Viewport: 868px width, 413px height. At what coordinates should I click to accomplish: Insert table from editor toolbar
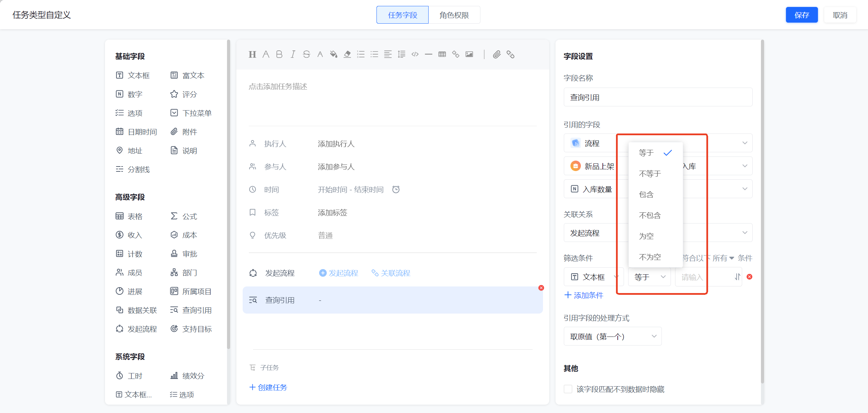click(442, 54)
